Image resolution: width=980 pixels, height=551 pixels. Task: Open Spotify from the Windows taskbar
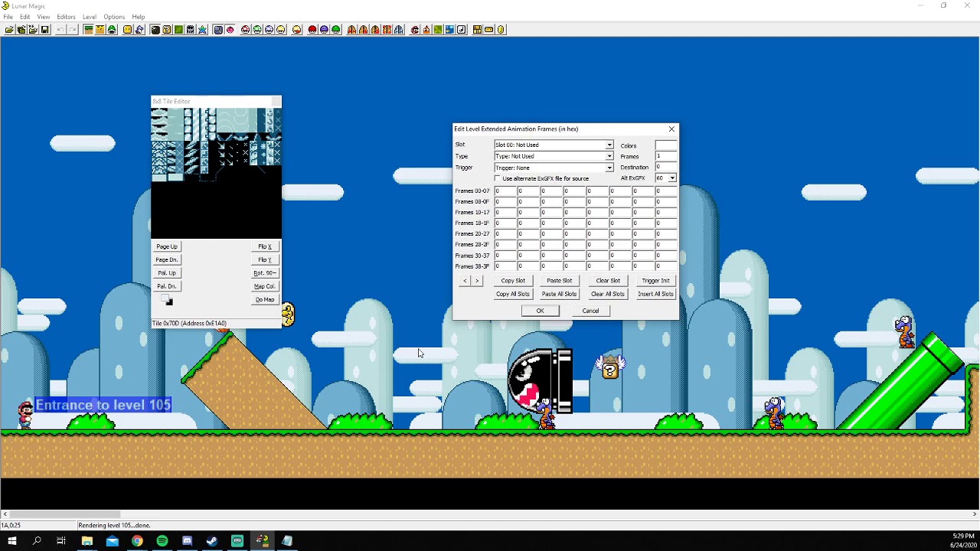tap(162, 541)
